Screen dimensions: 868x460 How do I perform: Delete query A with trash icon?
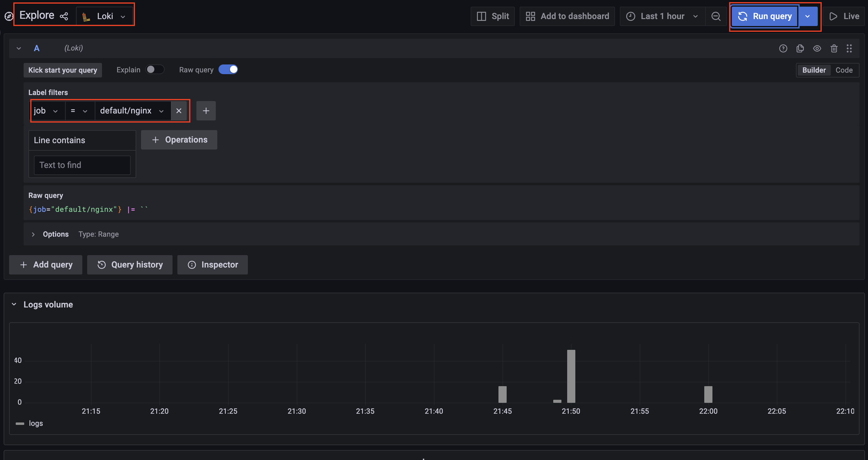tap(834, 48)
